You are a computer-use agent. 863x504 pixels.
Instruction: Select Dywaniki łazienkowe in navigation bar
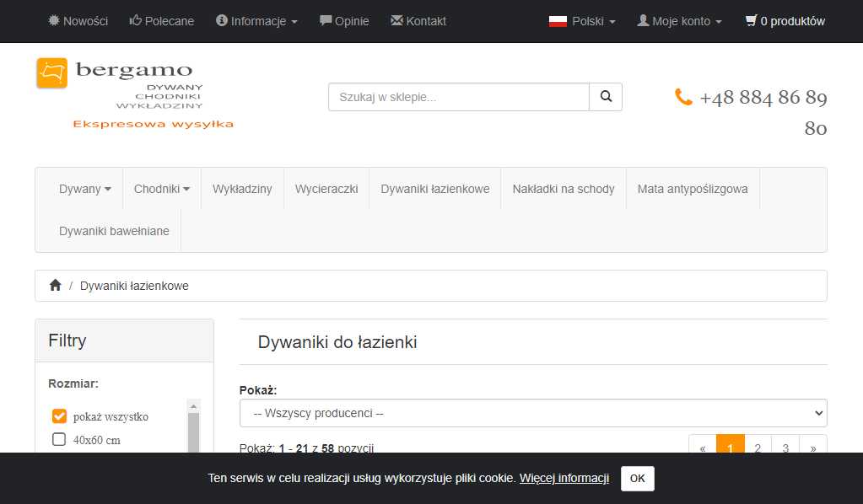pyautogui.click(x=434, y=189)
